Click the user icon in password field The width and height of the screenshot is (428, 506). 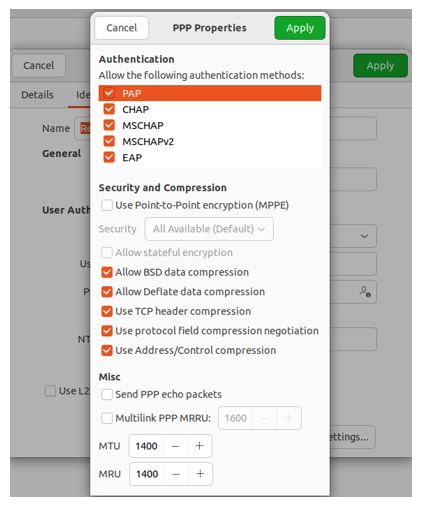pyautogui.click(x=365, y=291)
